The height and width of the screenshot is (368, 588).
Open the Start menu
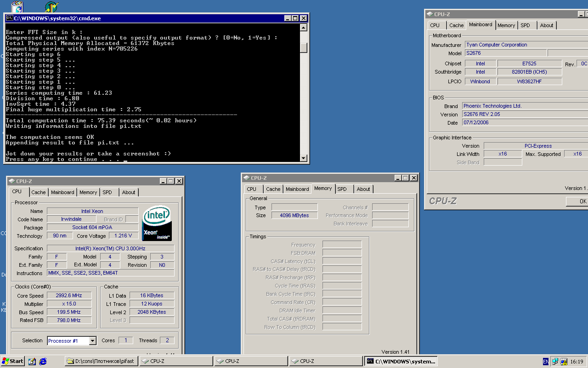click(12, 361)
